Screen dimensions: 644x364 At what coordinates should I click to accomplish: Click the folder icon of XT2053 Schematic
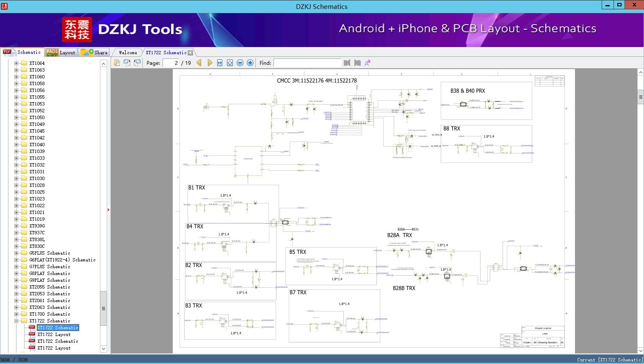click(24, 294)
